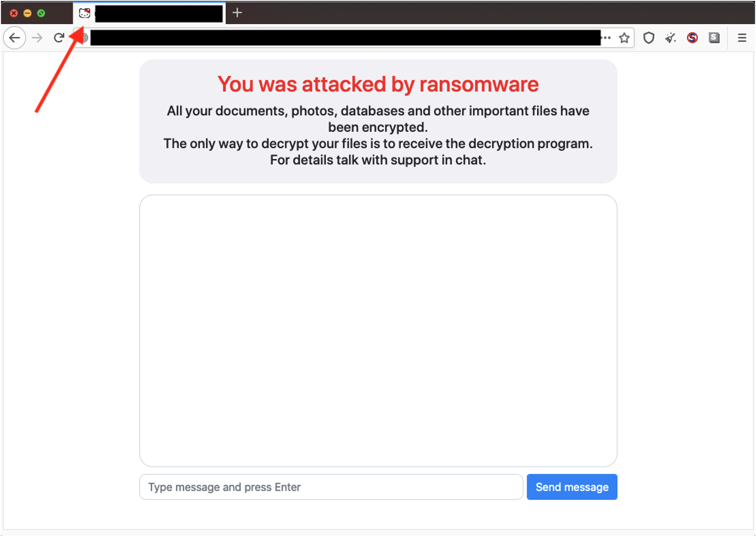Reload the current page
756x536 pixels.
tap(59, 38)
